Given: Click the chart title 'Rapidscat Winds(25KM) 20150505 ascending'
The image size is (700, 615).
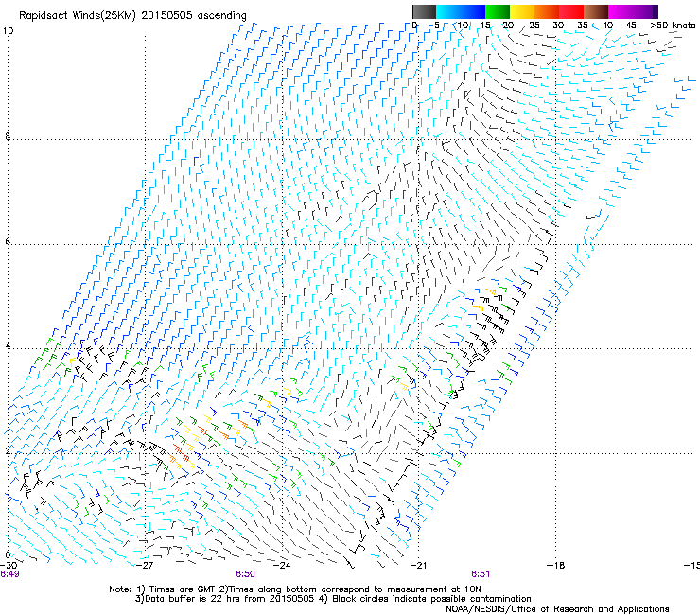Looking at the screenshot, I should pos(132,16).
